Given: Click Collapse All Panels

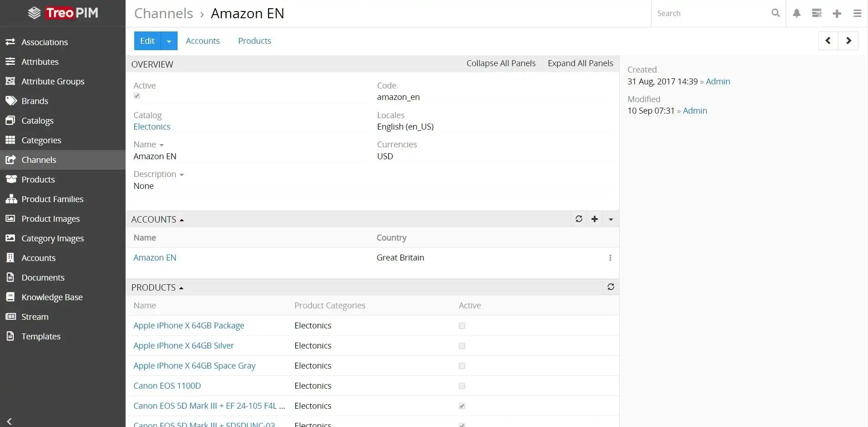Looking at the screenshot, I should 500,63.
